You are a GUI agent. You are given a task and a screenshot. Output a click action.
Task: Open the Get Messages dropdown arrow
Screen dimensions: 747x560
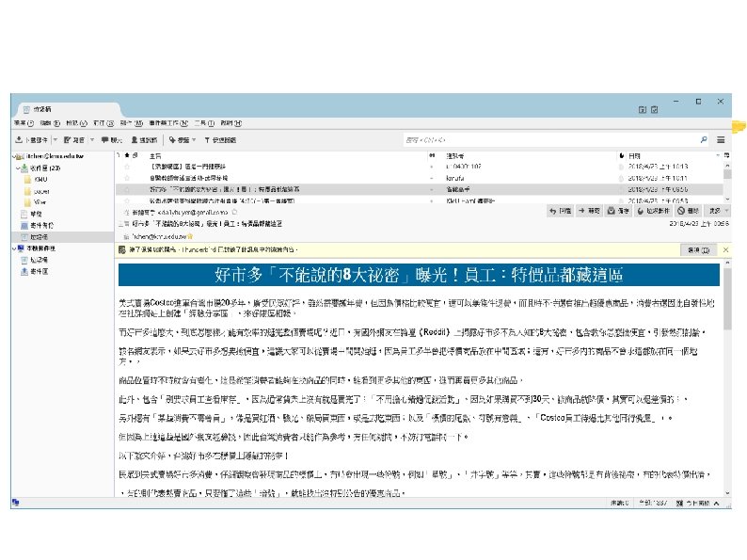(x=56, y=139)
